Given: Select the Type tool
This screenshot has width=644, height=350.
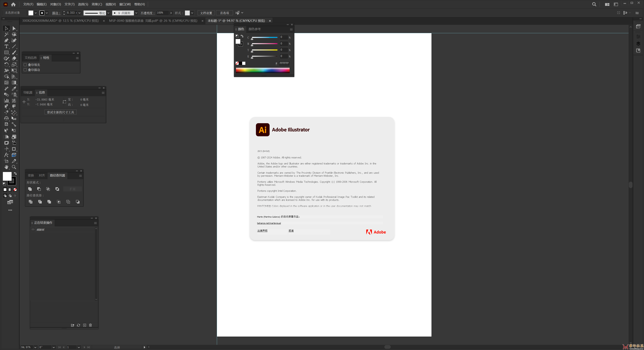Looking at the screenshot, I should click(x=7, y=46).
